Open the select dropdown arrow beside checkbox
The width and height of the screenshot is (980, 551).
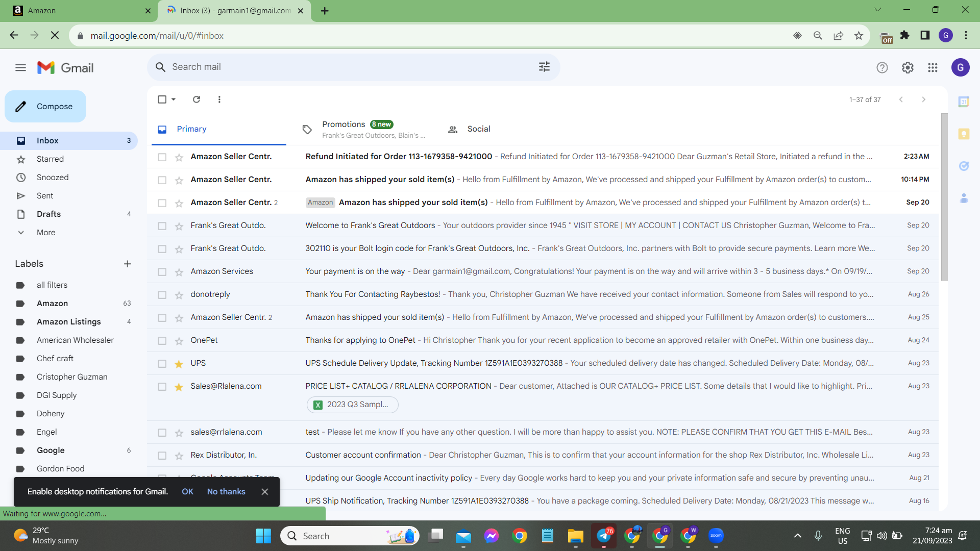[x=174, y=99]
